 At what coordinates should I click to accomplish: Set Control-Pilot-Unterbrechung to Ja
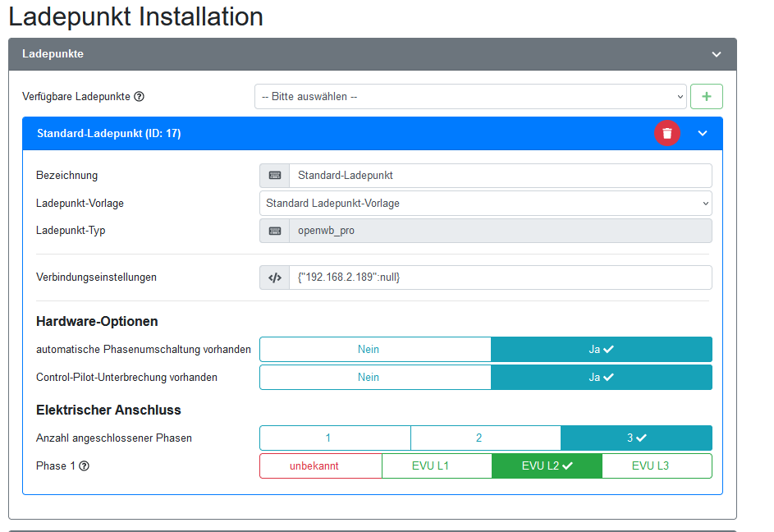tap(601, 378)
